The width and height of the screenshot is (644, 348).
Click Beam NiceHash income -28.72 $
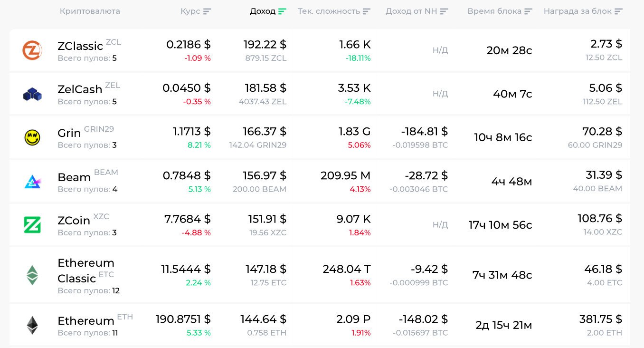pos(426,176)
